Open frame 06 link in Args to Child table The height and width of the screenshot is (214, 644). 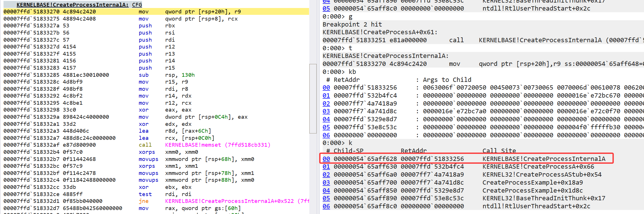[326, 135]
